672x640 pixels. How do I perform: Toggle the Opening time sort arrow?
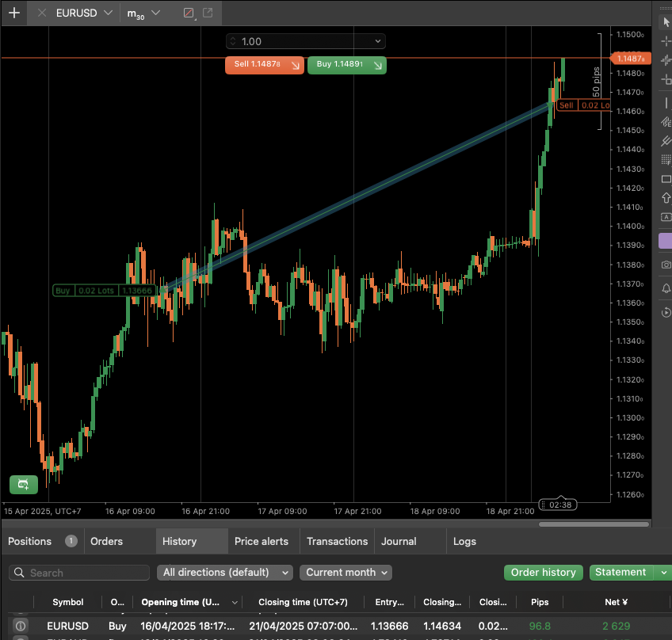[235, 602]
